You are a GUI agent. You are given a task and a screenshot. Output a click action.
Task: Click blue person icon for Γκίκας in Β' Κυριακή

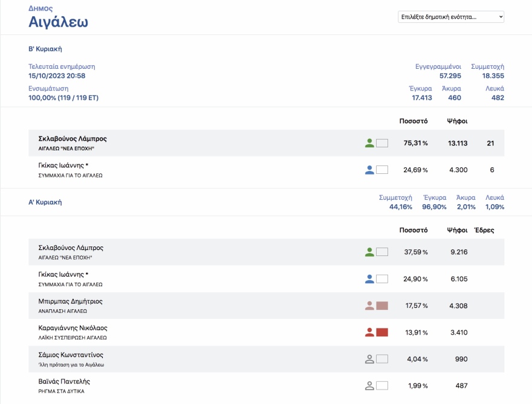[369, 170]
